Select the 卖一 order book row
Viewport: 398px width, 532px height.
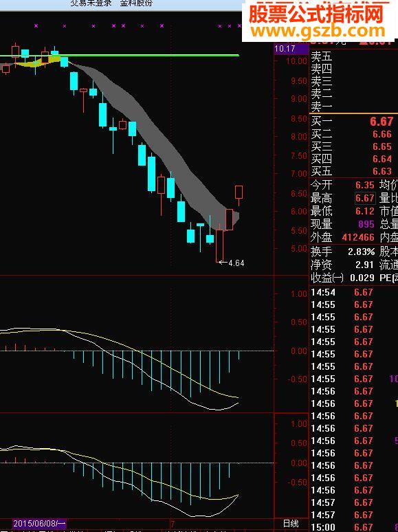coord(353,107)
